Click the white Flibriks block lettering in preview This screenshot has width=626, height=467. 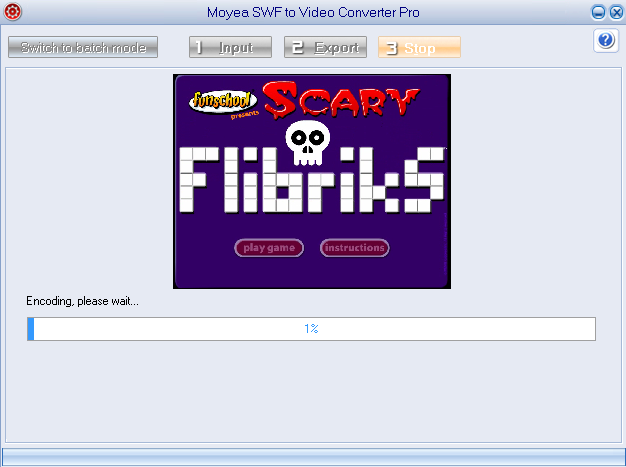[x=312, y=180]
